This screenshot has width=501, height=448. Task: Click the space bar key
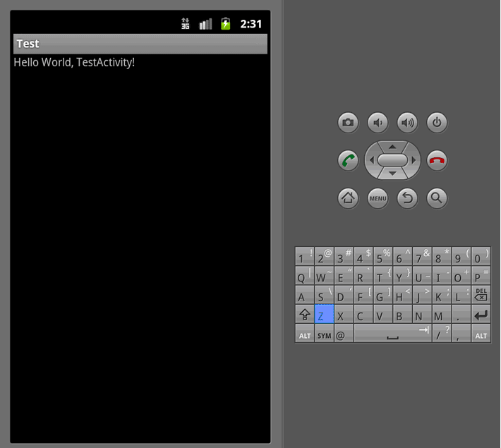[x=392, y=333]
